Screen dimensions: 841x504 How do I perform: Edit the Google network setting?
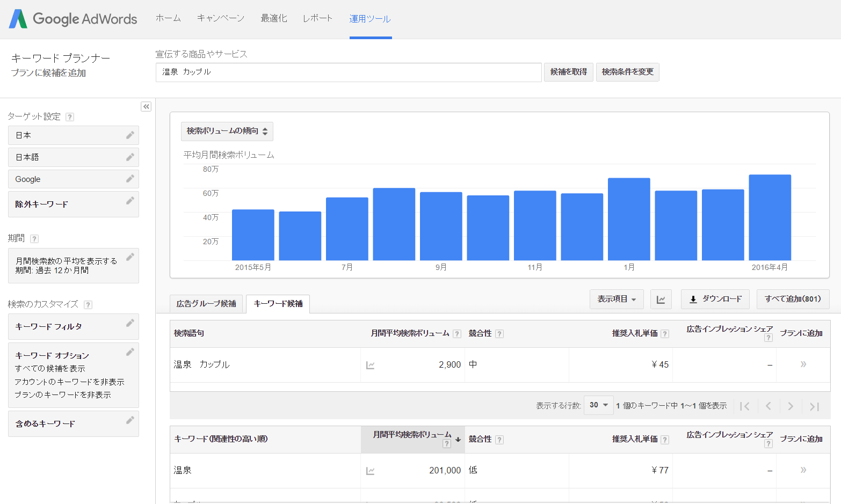pos(130,179)
